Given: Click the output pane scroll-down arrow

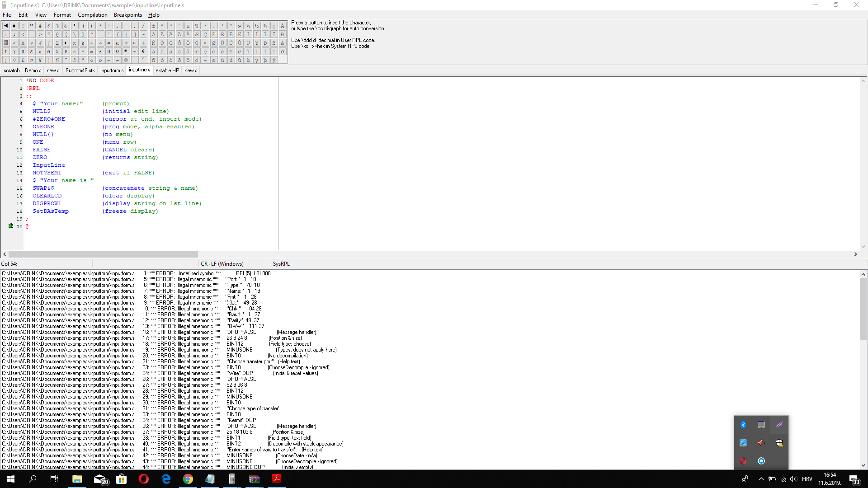Looking at the screenshot, I should [x=863, y=465].
